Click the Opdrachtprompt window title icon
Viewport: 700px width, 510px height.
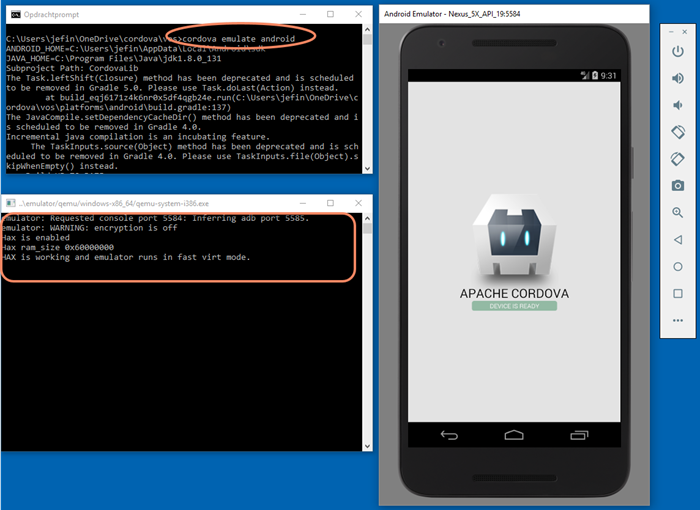point(16,14)
